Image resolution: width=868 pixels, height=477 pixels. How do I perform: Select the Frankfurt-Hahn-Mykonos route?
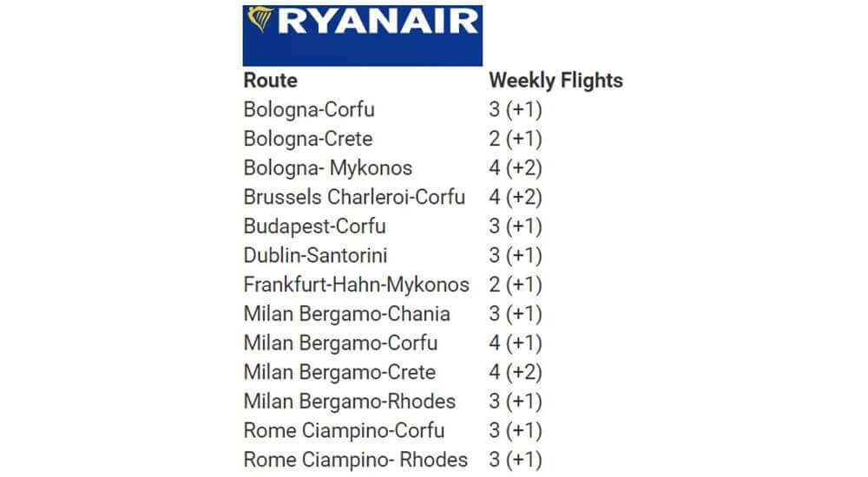coord(357,285)
